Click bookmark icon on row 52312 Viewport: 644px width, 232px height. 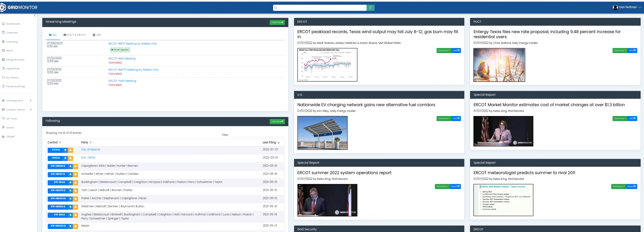[x=65, y=158]
